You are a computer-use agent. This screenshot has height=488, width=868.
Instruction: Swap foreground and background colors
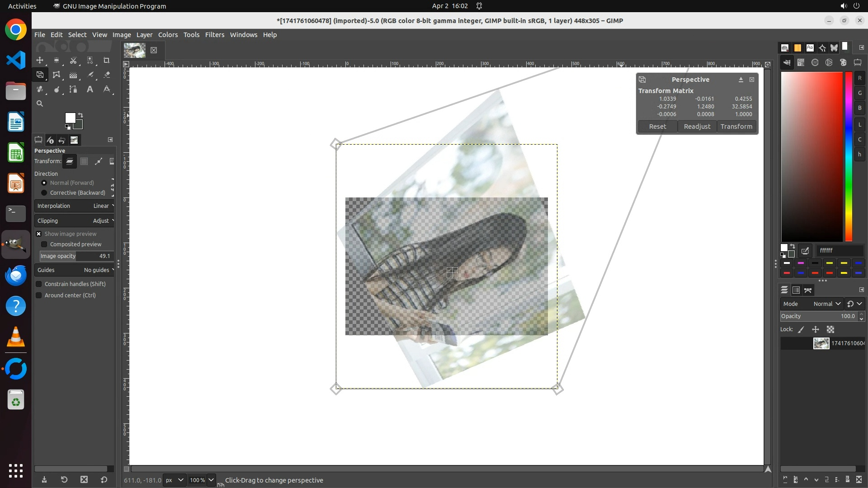(80, 115)
